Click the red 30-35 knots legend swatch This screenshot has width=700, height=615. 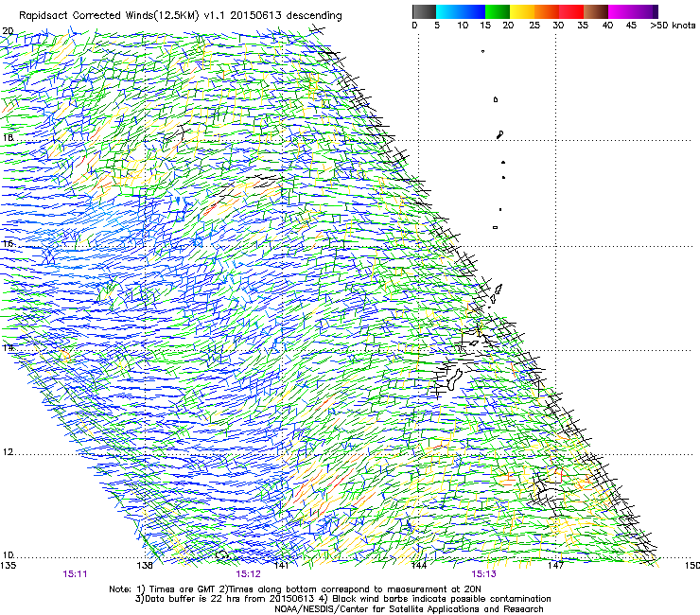coord(571,11)
